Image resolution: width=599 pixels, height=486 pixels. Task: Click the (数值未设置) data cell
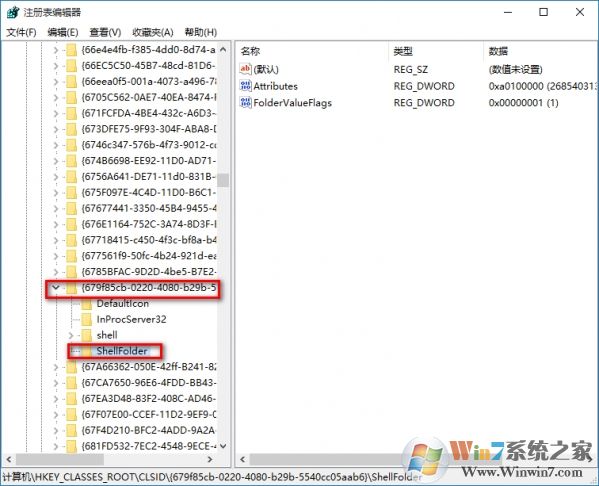pyautogui.click(x=515, y=69)
